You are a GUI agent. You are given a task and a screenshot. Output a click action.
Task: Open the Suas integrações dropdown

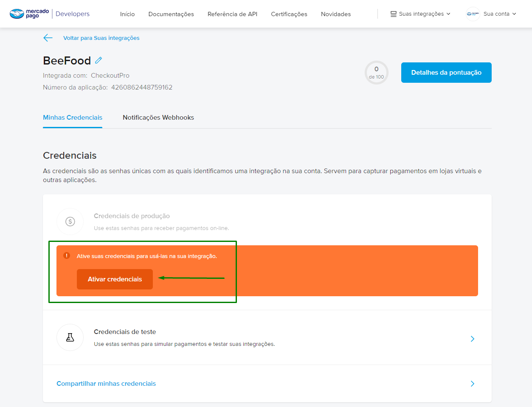coord(420,14)
